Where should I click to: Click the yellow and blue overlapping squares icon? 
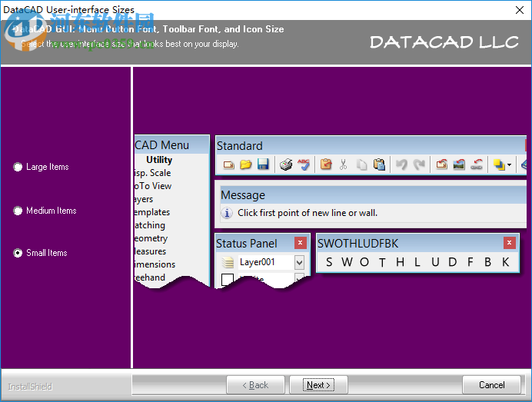499,164
